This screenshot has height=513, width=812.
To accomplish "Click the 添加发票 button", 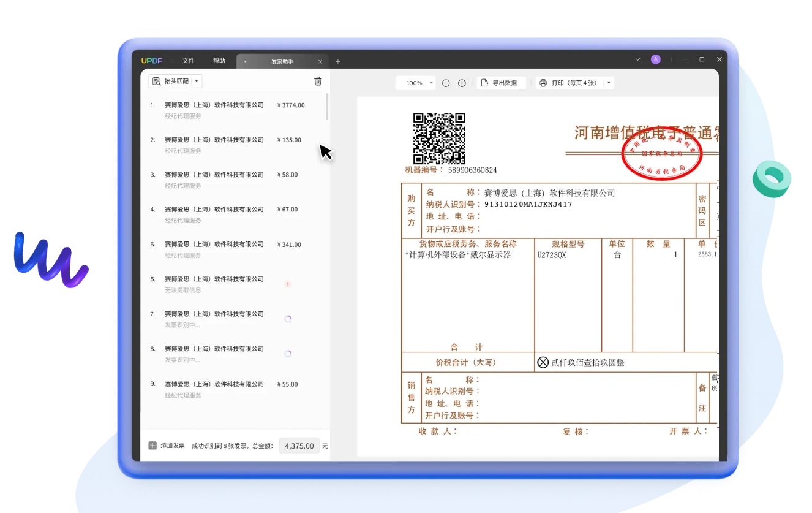I will (x=167, y=446).
